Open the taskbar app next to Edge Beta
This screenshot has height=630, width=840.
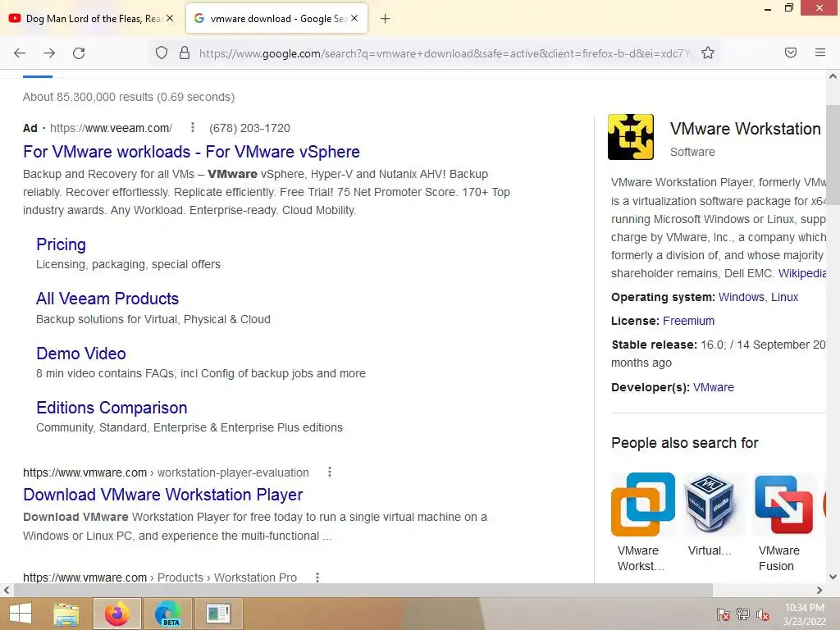(x=218, y=614)
